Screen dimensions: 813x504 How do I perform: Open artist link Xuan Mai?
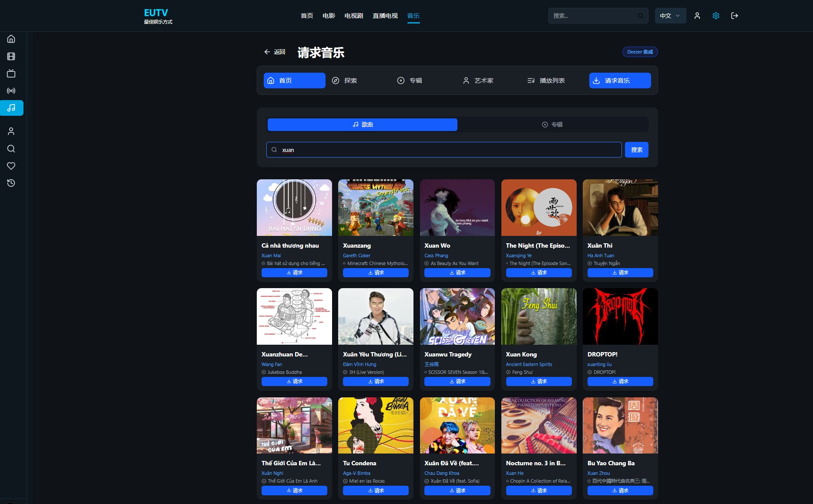pos(271,255)
